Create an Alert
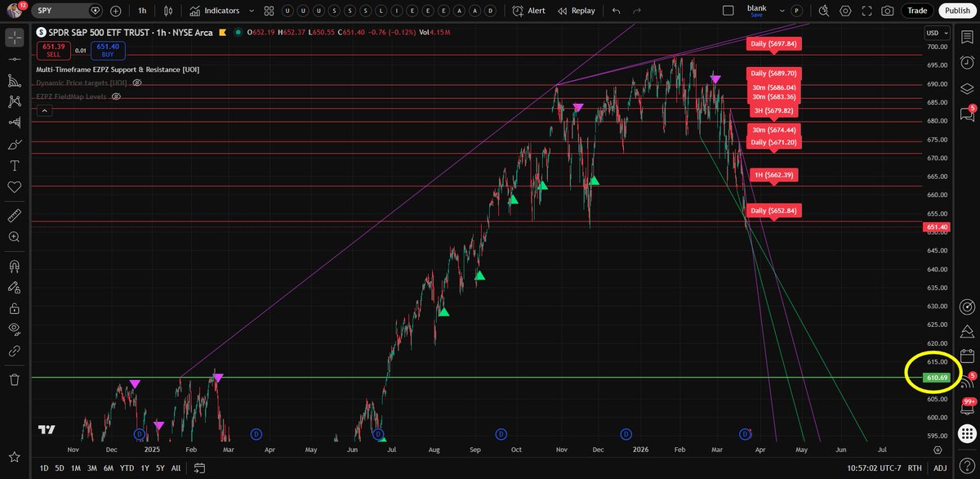 (x=529, y=11)
